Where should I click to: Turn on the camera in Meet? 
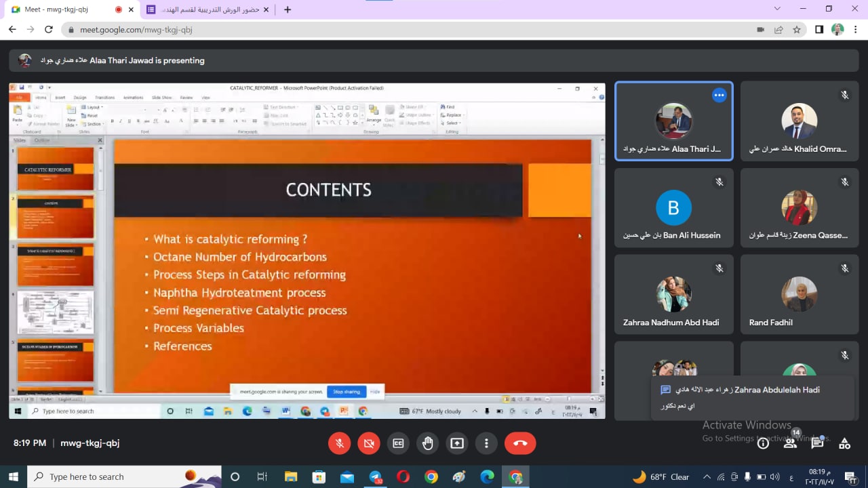pos(369,443)
